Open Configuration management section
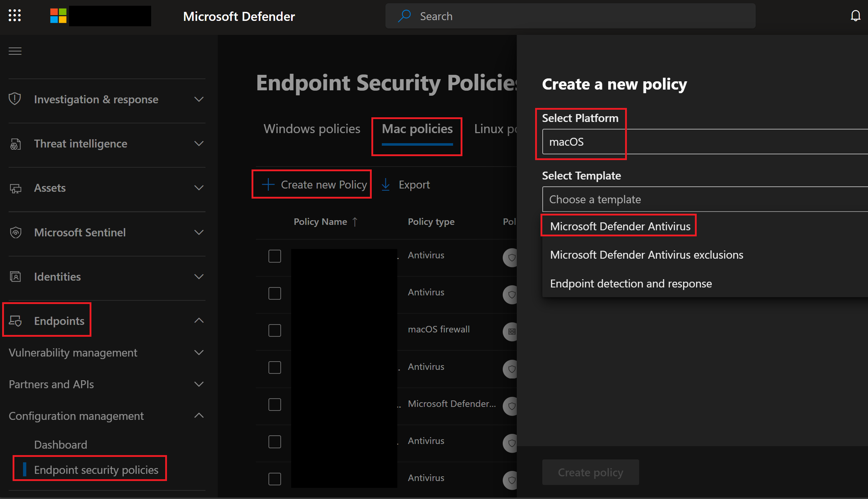The height and width of the screenshot is (499, 868). pos(76,416)
